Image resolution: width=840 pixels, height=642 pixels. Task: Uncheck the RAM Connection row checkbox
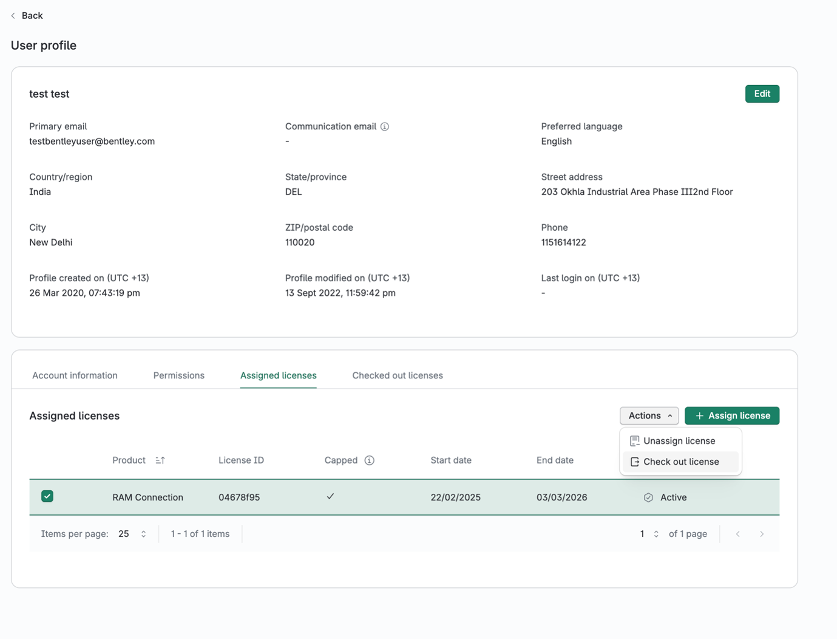point(47,496)
